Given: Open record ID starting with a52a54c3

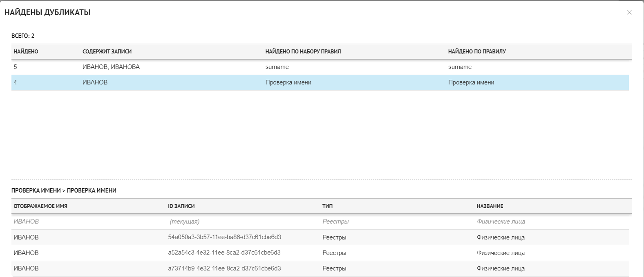Looking at the screenshot, I should click(224, 253).
